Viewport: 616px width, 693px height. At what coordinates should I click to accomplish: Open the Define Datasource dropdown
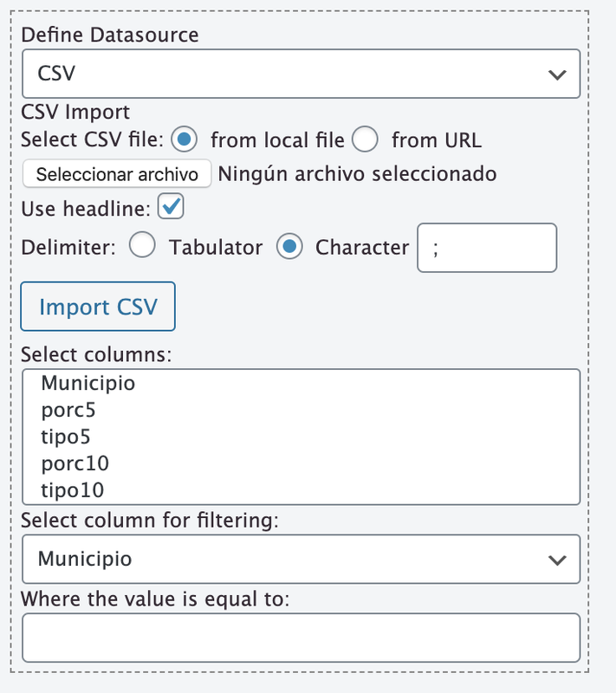coord(300,74)
